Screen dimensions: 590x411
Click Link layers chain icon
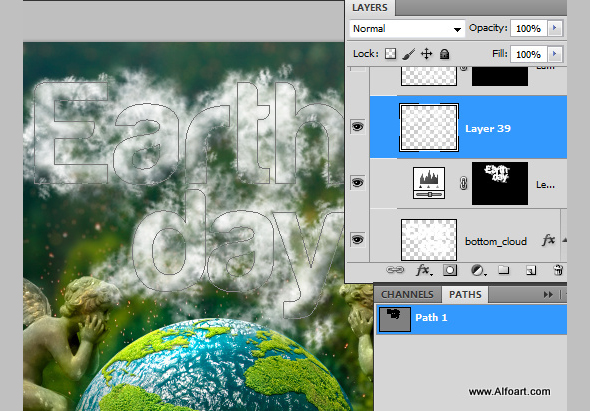click(x=395, y=269)
